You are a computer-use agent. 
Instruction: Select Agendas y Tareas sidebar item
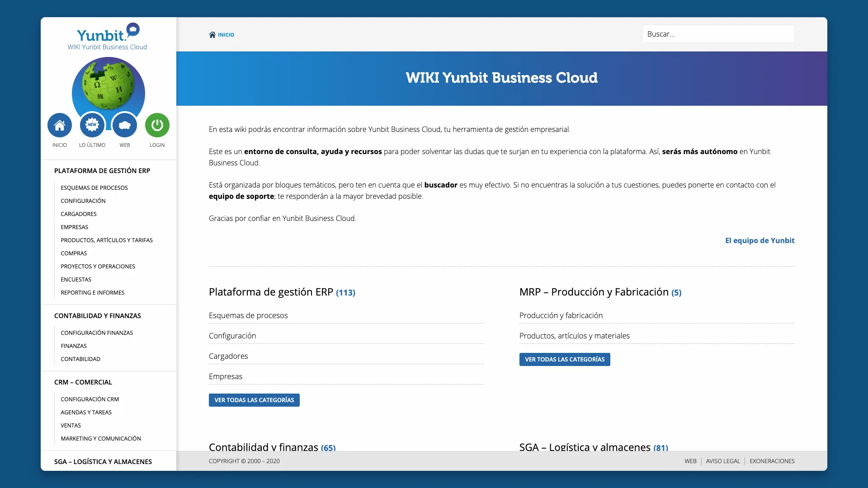point(86,412)
